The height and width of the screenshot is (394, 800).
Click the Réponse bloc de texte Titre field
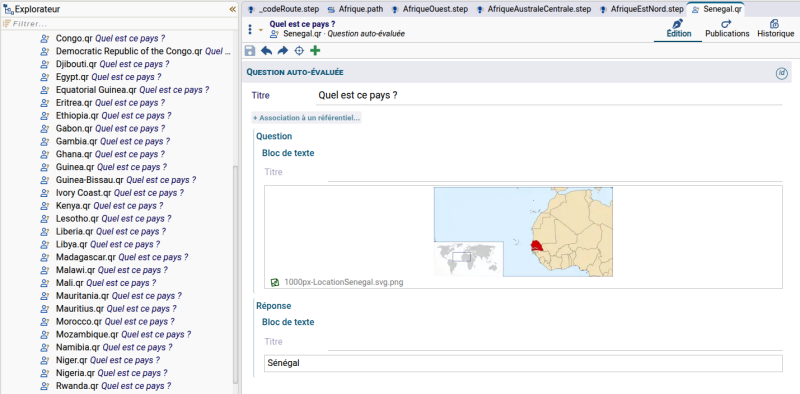click(x=555, y=341)
